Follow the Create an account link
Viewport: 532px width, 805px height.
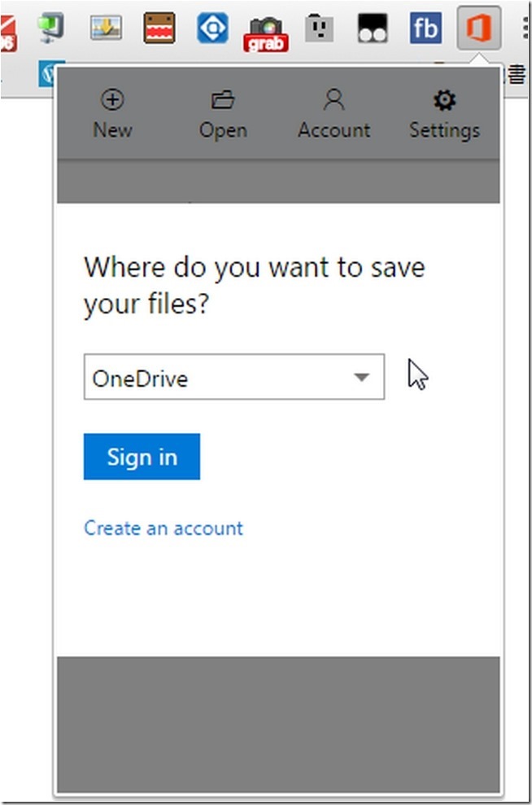tap(164, 528)
